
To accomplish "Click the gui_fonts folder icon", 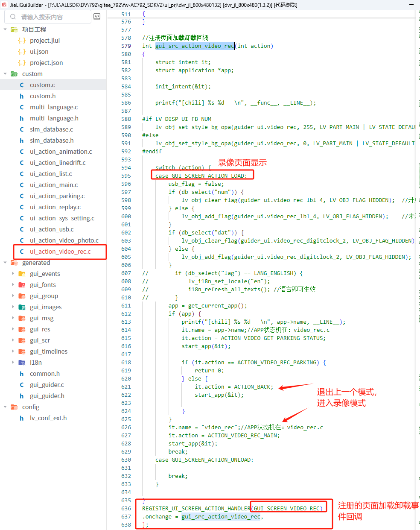I will [x=22, y=285].
